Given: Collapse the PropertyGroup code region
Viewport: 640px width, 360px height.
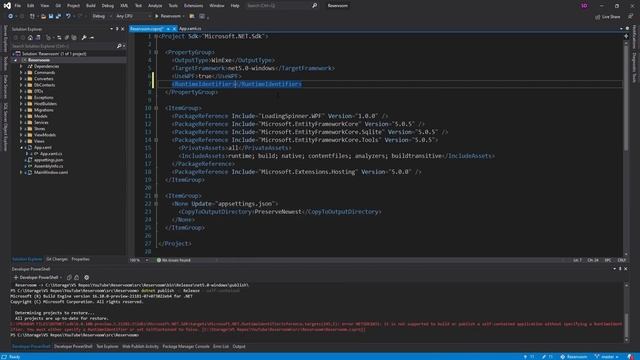Looking at the screenshot, I should pyautogui.click(x=156, y=52).
